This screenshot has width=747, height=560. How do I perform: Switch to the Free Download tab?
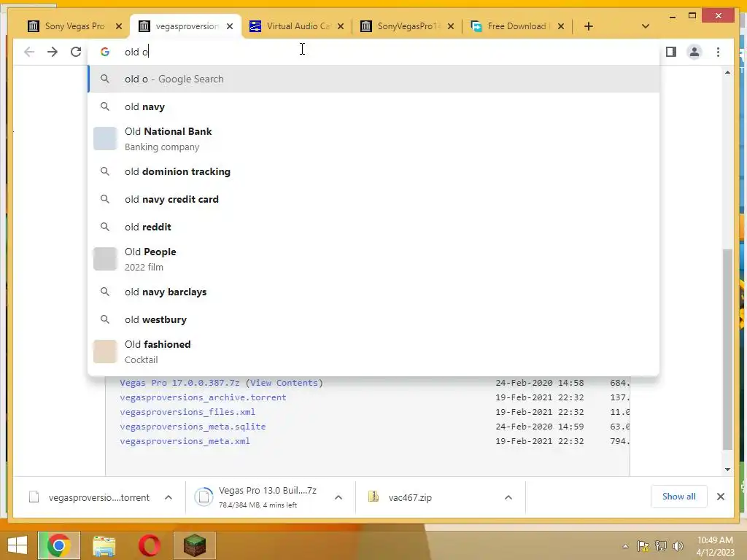(517, 26)
